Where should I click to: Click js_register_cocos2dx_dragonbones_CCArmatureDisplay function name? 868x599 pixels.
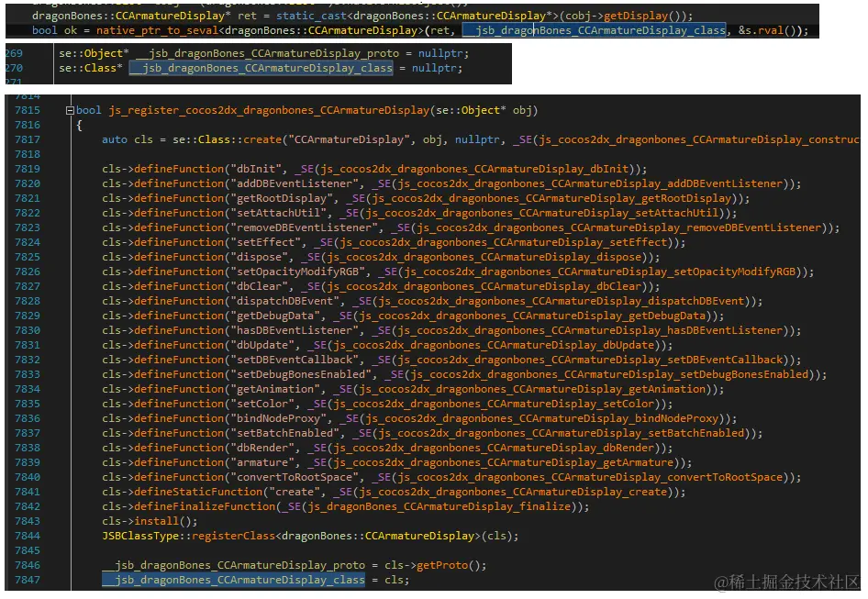[x=269, y=110]
